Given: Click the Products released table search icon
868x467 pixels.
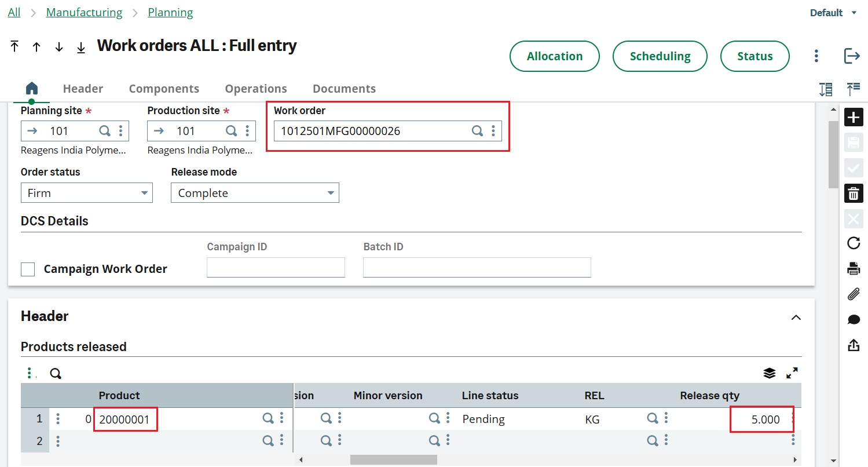Looking at the screenshot, I should (x=56, y=374).
